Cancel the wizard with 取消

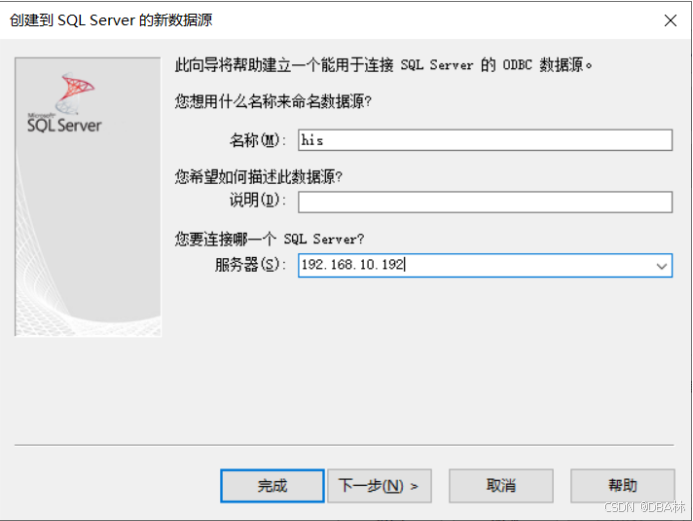point(501,486)
